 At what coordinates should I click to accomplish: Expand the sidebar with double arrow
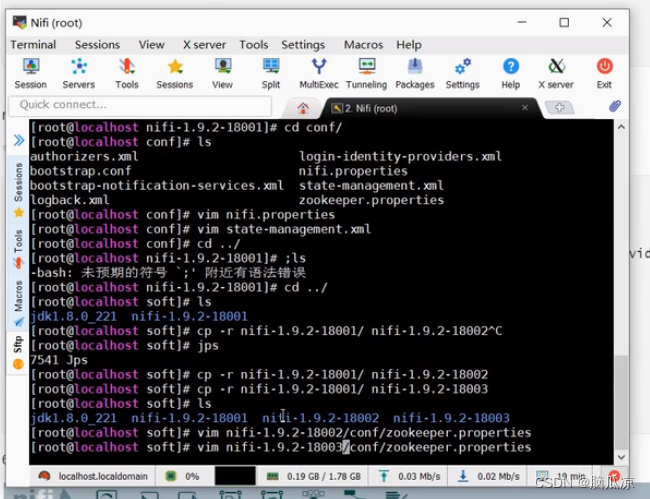tap(19, 140)
